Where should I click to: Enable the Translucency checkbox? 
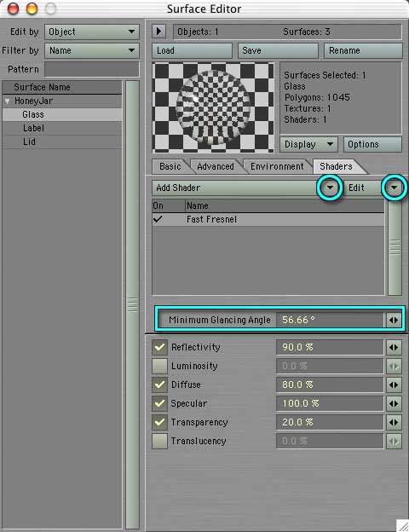coord(159,441)
